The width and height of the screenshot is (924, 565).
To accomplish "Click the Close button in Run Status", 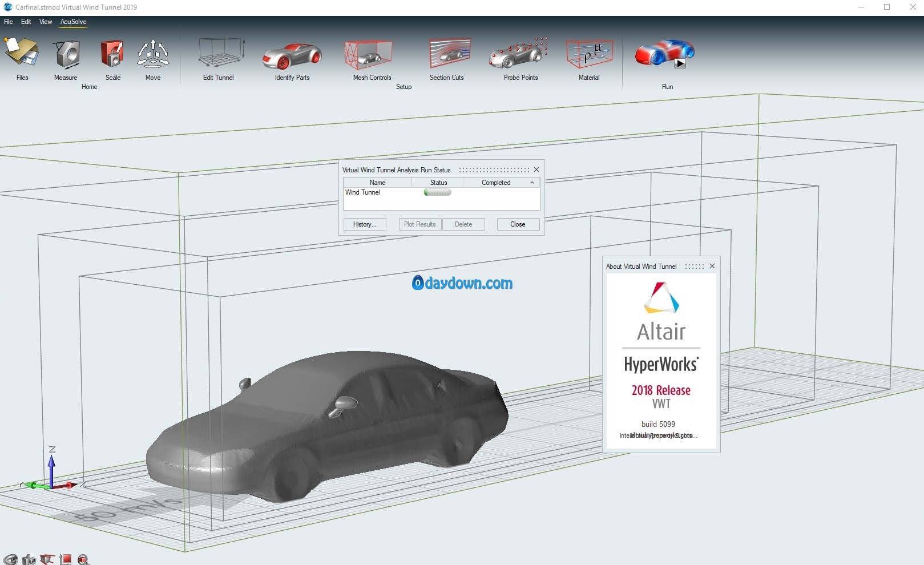I will 518,224.
